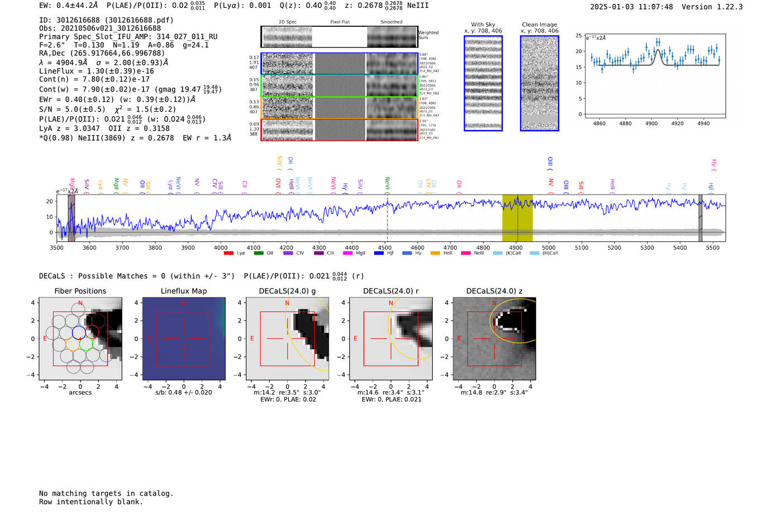Click the '2D Spec' column header
The height and width of the screenshot is (532, 782).
point(288,22)
